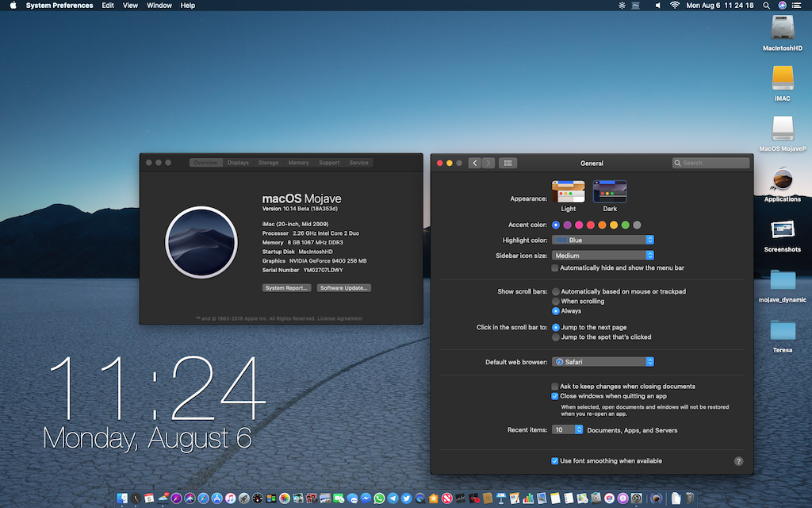The width and height of the screenshot is (812, 508).
Task: Select the Dark appearance thumbnail
Action: pyautogui.click(x=610, y=192)
